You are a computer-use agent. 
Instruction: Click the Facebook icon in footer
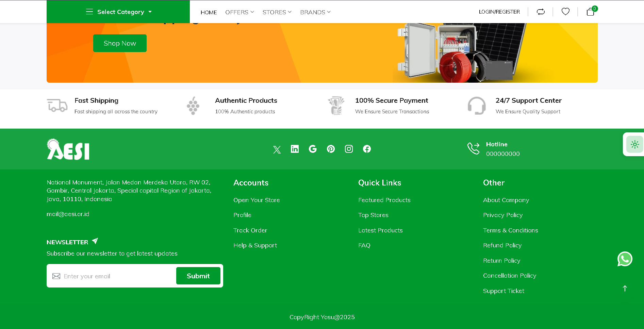pos(367,149)
